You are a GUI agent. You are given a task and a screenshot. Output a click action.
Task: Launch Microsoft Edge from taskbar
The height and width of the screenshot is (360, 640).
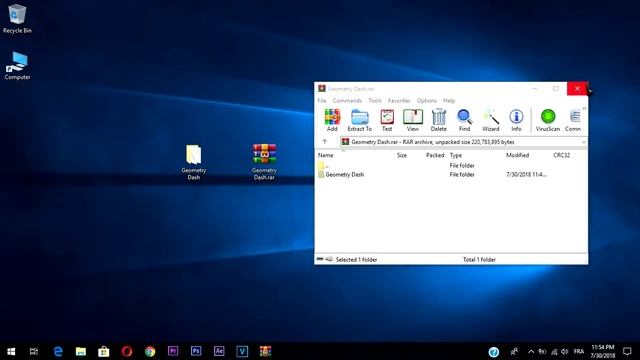click(x=58, y=351)
